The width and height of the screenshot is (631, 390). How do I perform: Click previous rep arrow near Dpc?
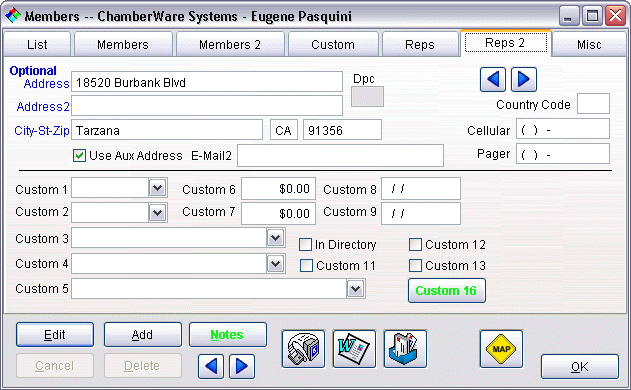click(493, 79)
